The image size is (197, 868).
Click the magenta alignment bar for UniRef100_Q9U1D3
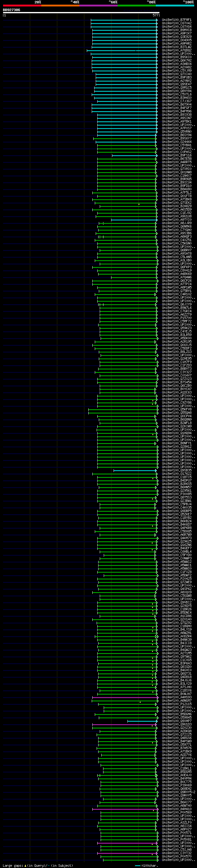point(125,725)
